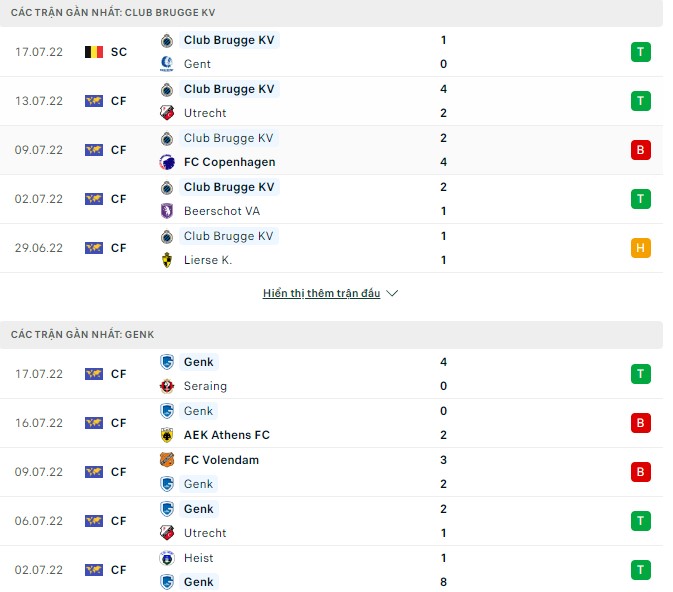Open the 'Hiển thị thêm trận đấu' link
The width and height of the screenshot is (673, 592).
click(321, 294)
